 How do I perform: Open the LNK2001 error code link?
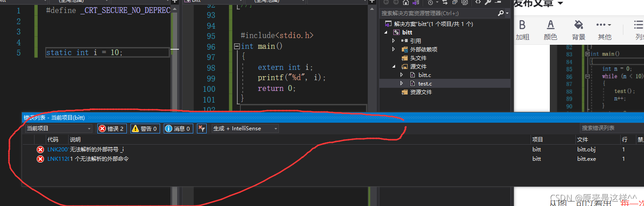[57, 149]
